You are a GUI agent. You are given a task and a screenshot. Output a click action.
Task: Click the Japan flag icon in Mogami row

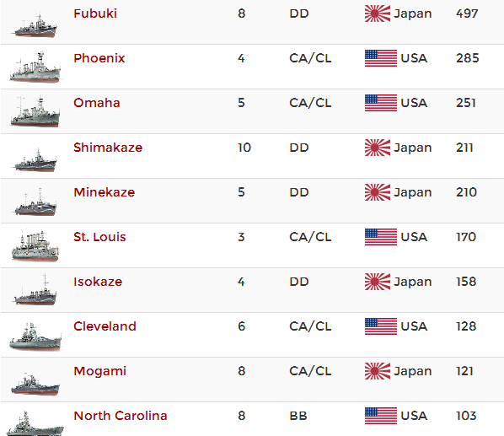click(x=378, y=371)
